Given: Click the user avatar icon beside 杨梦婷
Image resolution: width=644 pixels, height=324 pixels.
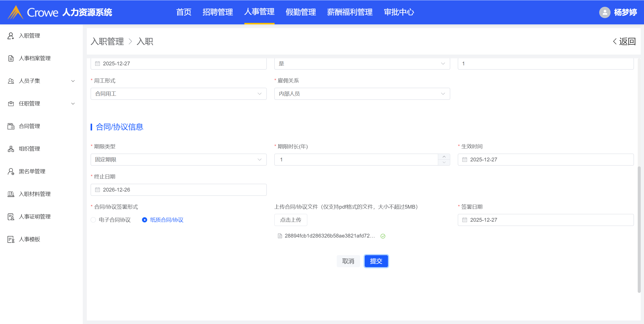Looking at the screenshot, I should pos(604,12).
